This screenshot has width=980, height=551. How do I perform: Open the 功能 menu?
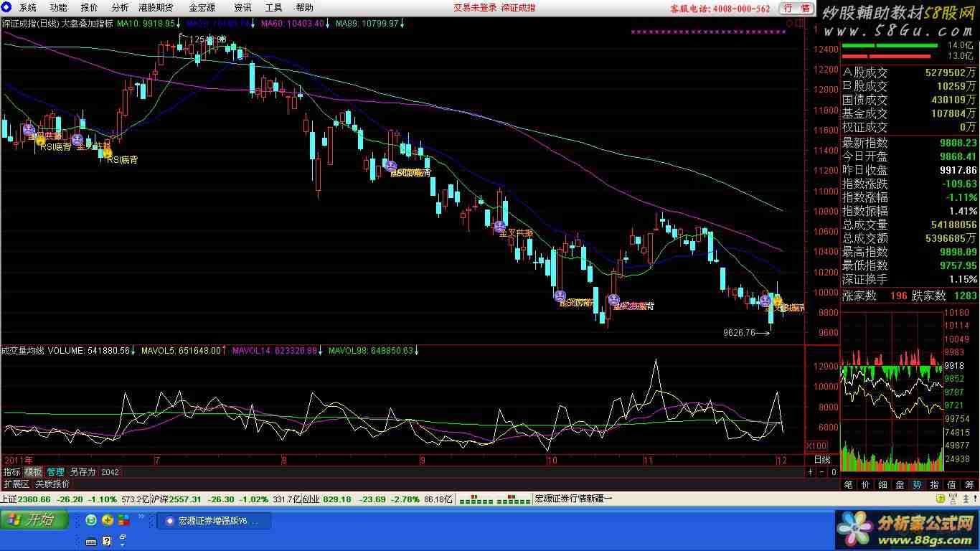tap(59, 8)
